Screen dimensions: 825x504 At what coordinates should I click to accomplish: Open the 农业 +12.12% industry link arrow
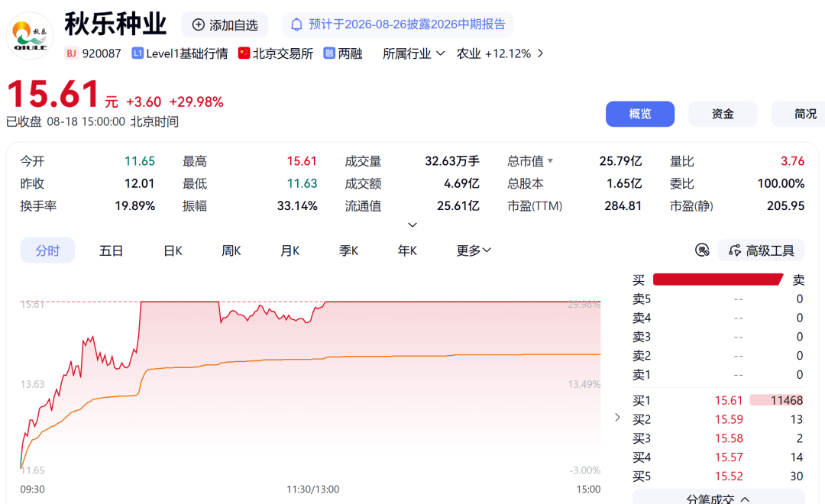(x=540, y=53)
